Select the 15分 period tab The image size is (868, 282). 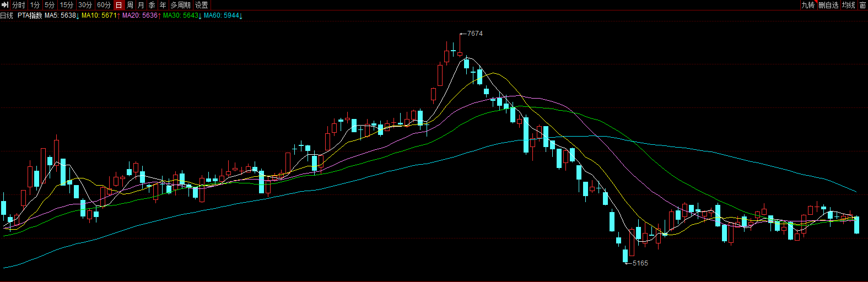click(x=67, y=5)
